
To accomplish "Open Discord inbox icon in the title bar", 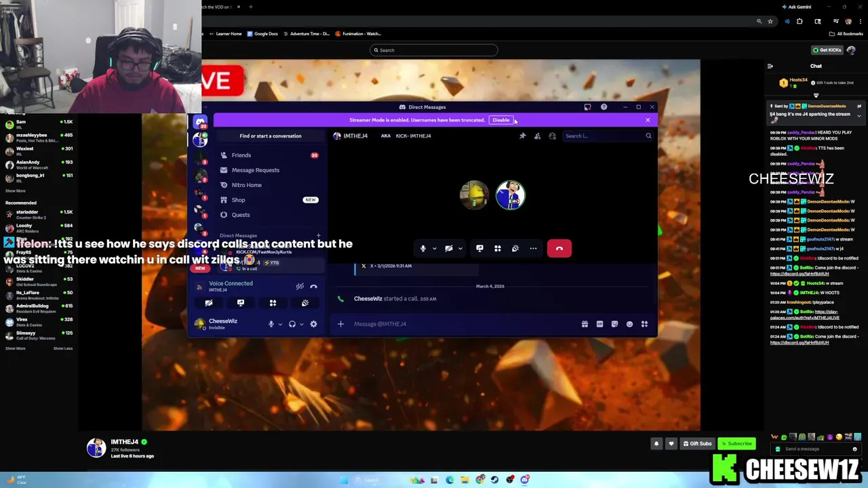I will [x=587, y=107].
